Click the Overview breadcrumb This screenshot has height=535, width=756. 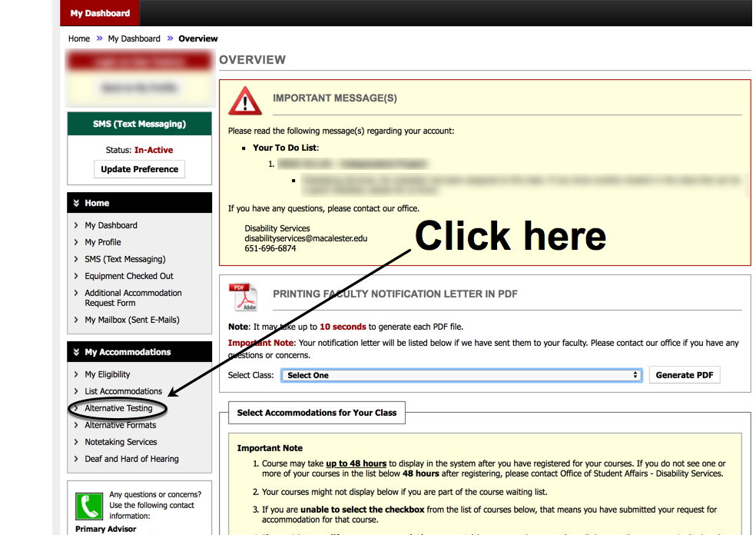pos(198,38)
